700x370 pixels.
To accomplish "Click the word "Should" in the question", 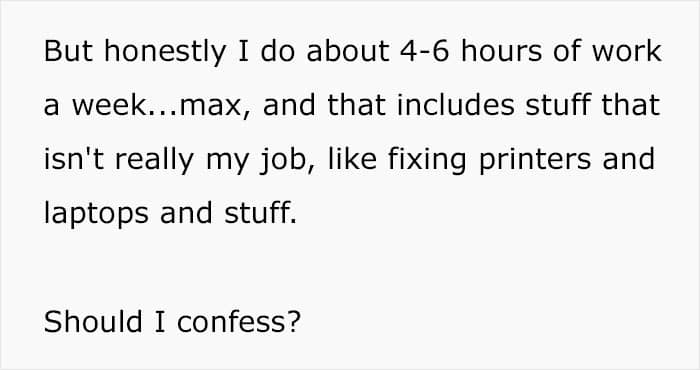I will pyautogui.click(x=93, y=321).
